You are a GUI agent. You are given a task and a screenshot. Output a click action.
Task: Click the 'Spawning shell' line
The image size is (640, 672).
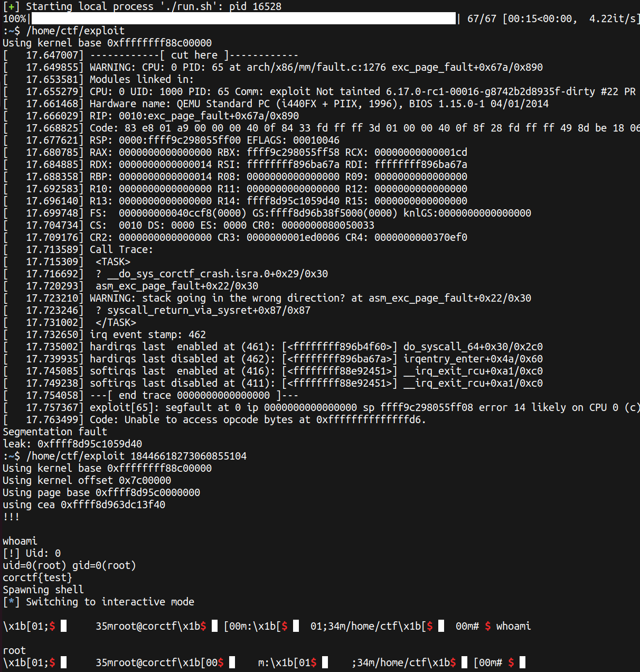click(x=43, y=590)
